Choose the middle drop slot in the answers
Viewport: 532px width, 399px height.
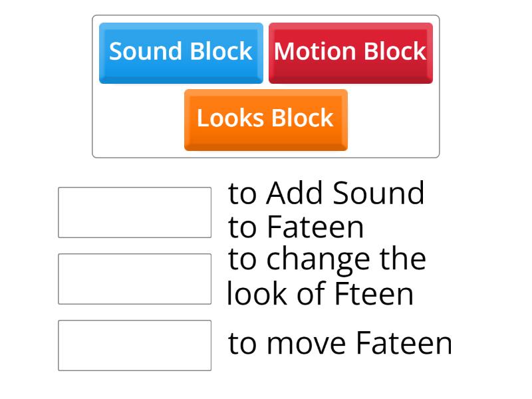pos(134,279)
